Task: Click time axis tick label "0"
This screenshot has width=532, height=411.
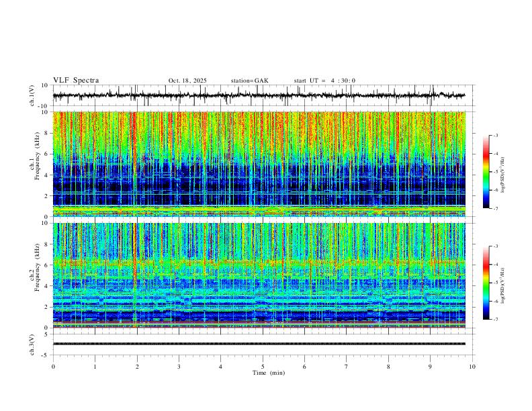Action: [x=53, y=367]
